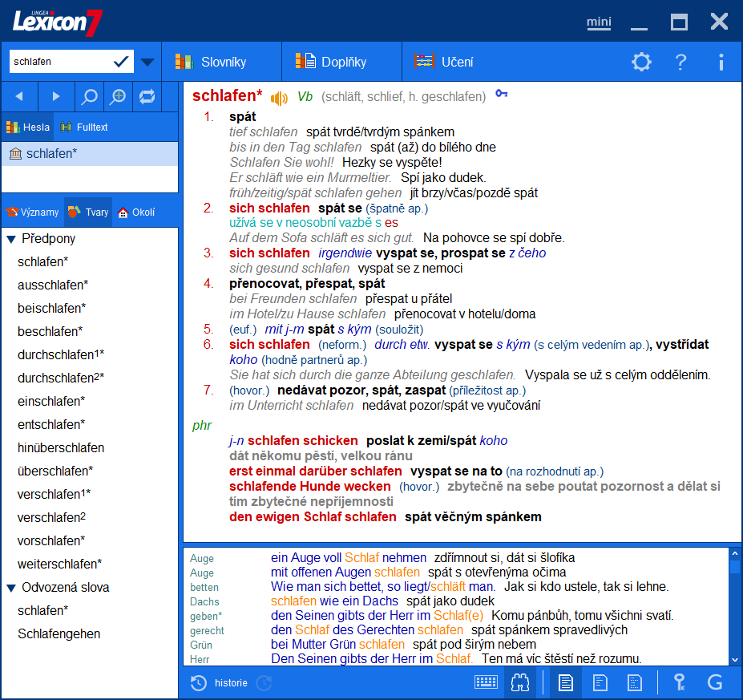Open the Významy tab
The height and width of the screenshot is (700, 743).
coord(32,212)
